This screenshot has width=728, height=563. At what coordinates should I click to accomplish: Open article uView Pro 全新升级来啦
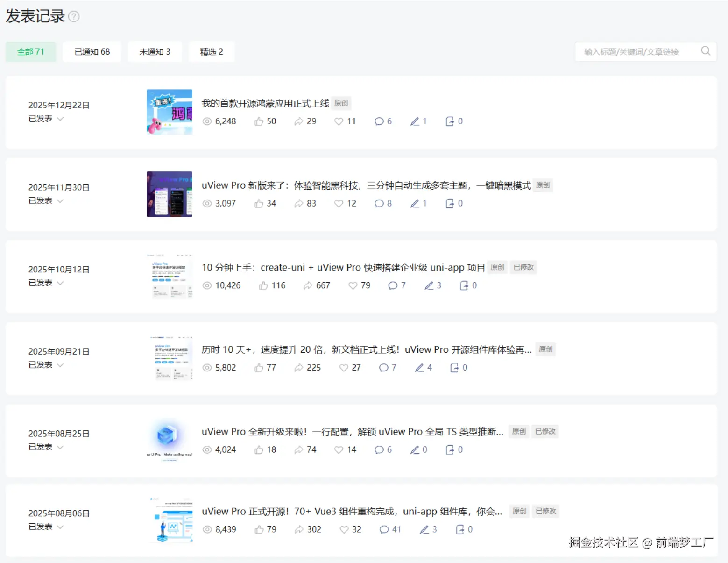[x=353, y=432]
